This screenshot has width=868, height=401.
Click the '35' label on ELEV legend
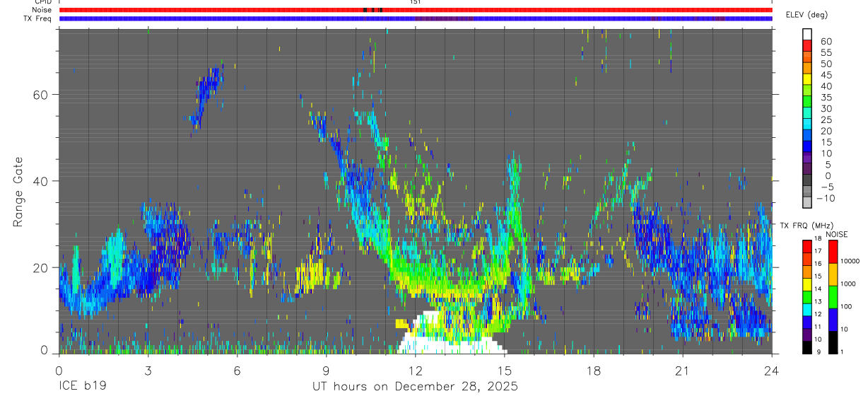826,98
